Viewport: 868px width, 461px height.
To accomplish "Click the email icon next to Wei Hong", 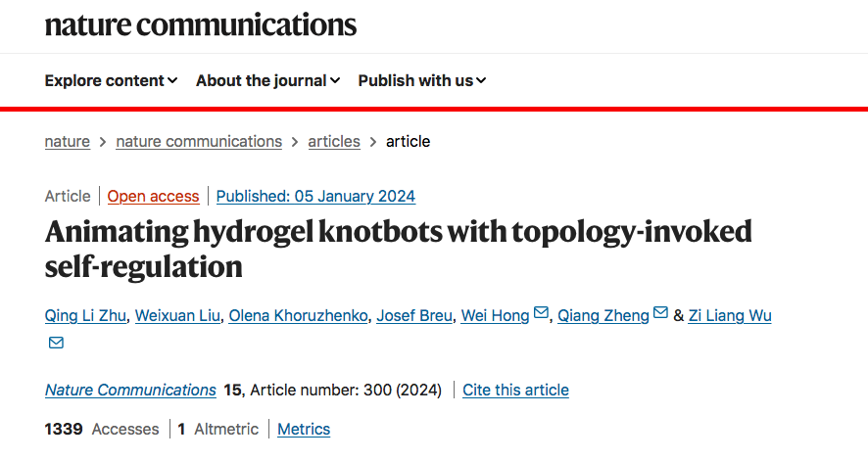I will click(x=541, y=313).
